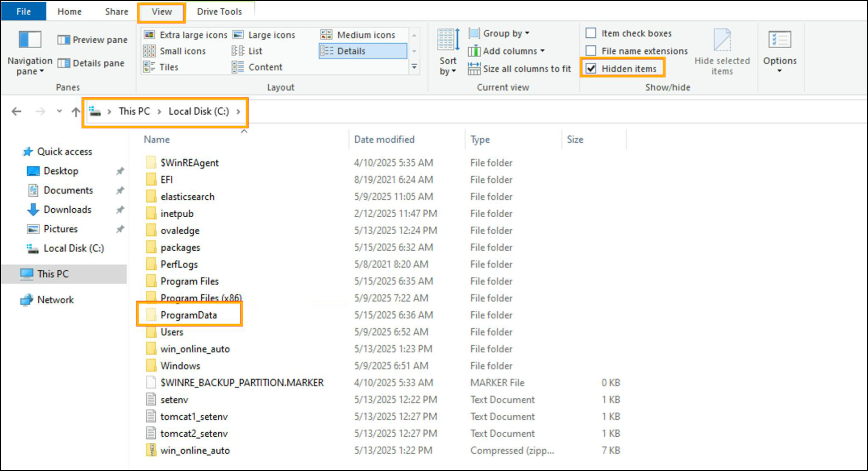Select the ProgramData folder
This screenshot has height=471, width=868.
click(189, 315)
